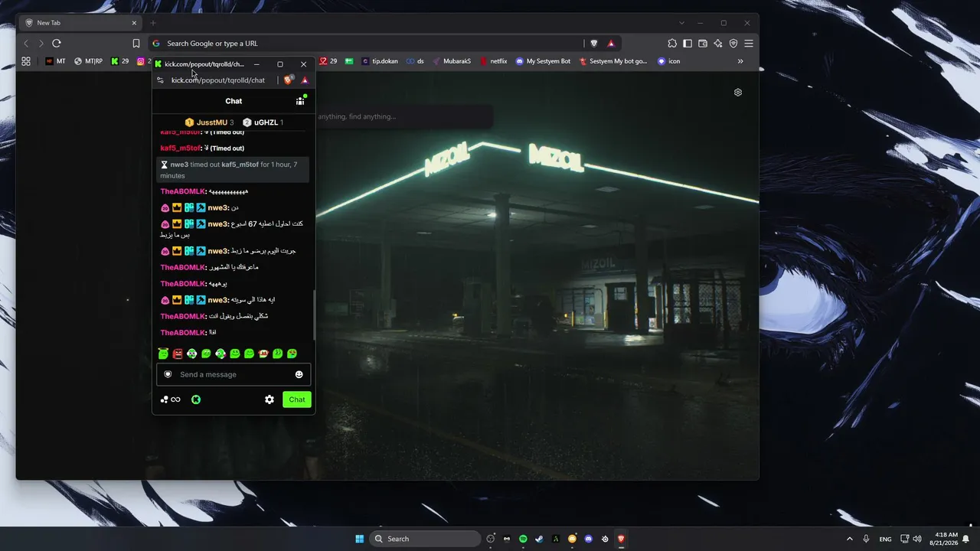Open My Sestyem Bot bookmark
This screenshot has height=551, width=980.
543,61
